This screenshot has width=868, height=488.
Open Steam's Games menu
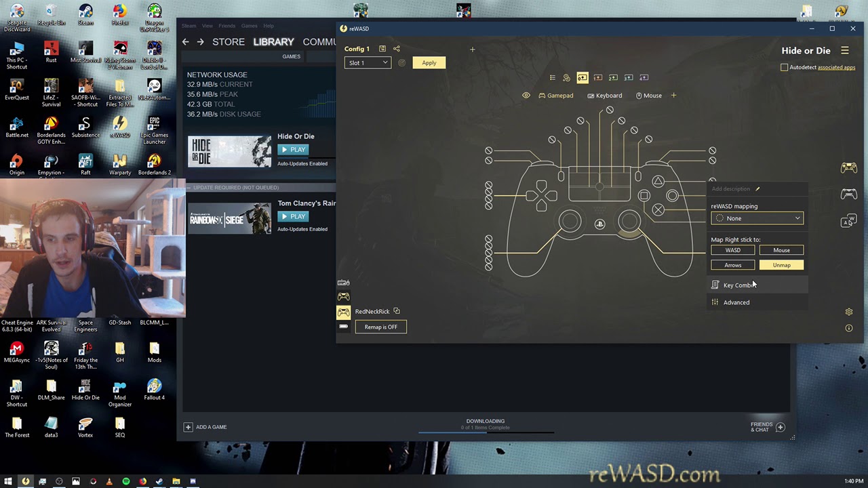pyautogui.click(x=250, y=26)
